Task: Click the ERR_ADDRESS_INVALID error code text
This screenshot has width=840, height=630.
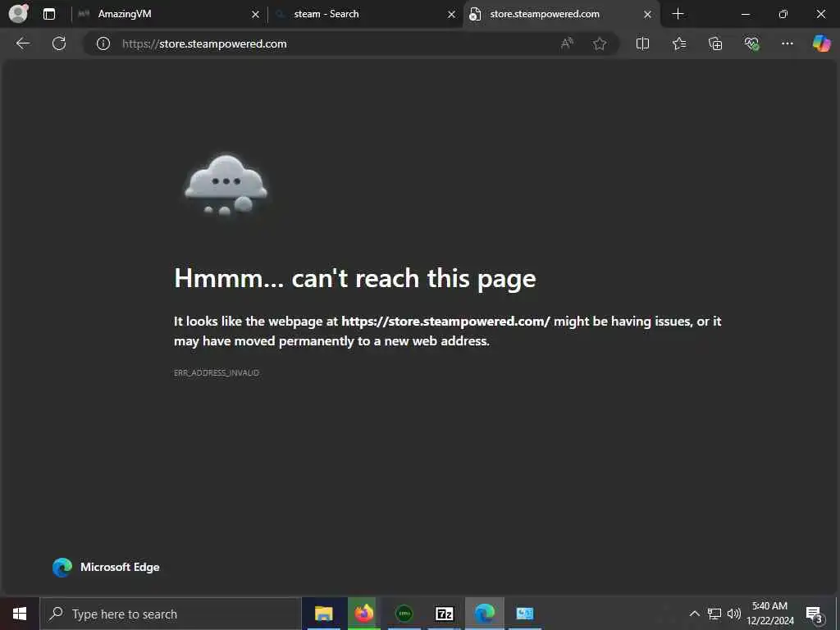Action: 217,372
